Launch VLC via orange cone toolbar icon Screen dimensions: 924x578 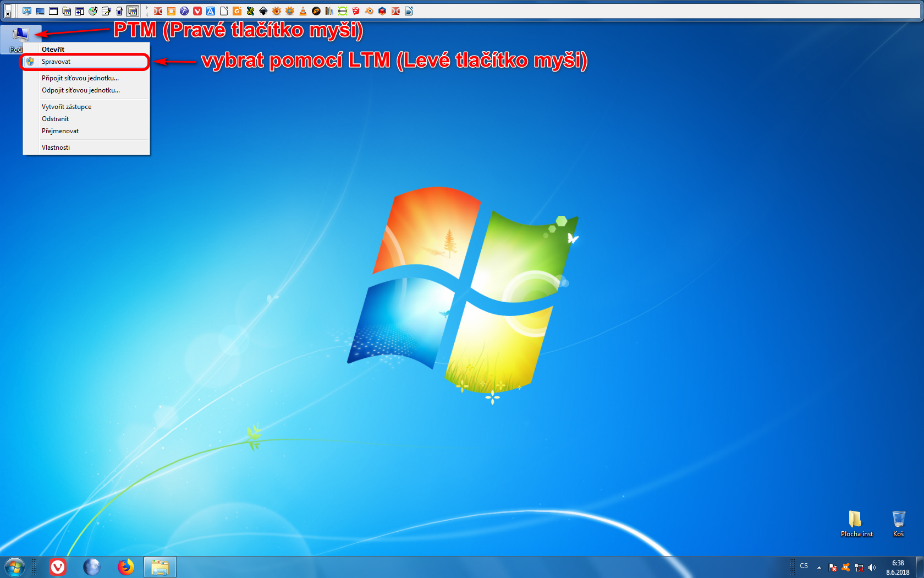pos(303,11)
